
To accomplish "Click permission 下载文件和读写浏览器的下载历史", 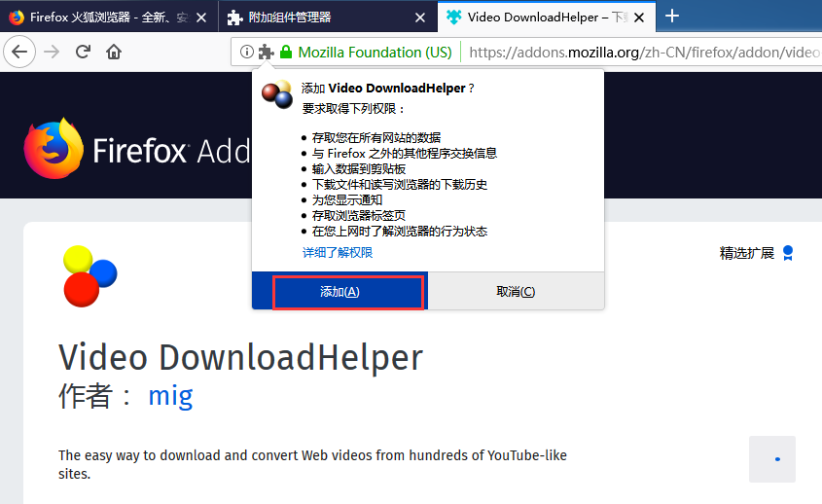I will (x=400, y=185).
